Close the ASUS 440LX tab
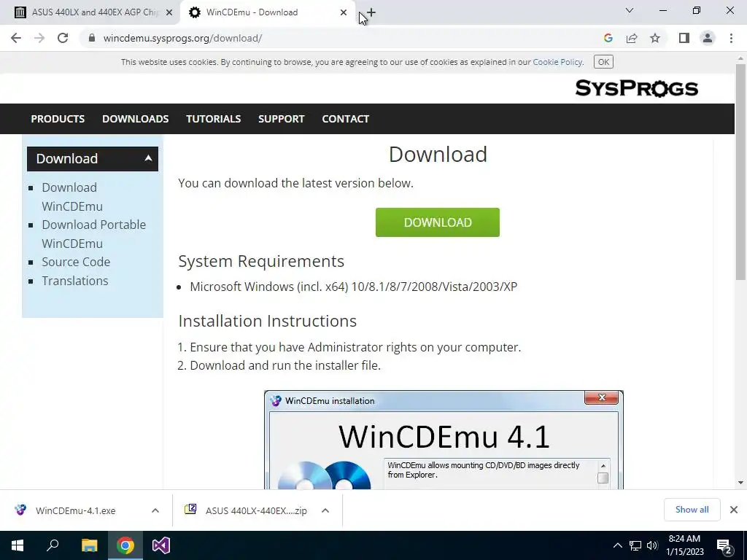Screen dimensions: 747x560 pyautogui.click(x=169, y=12)
